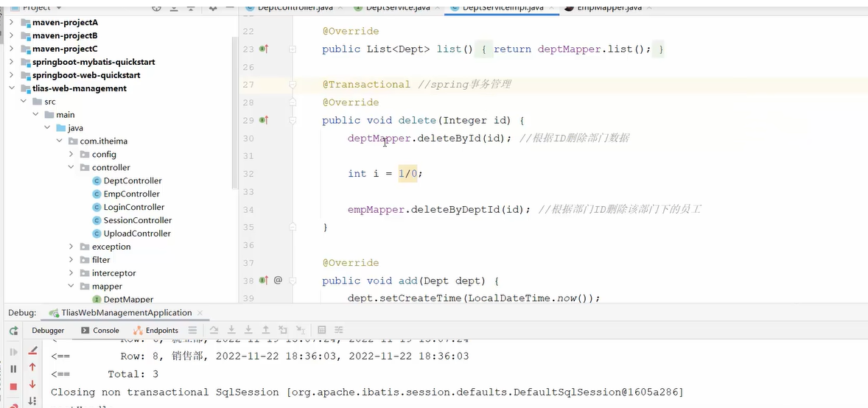This screenshot has height=408, width=868.
Task: Click the Project panel vertical scrollbar
Action: click(235, 113)
